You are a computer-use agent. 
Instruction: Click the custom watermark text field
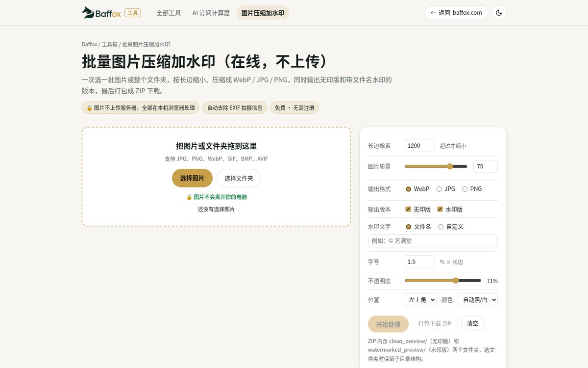pyautogui.click(x=433, y=241)
